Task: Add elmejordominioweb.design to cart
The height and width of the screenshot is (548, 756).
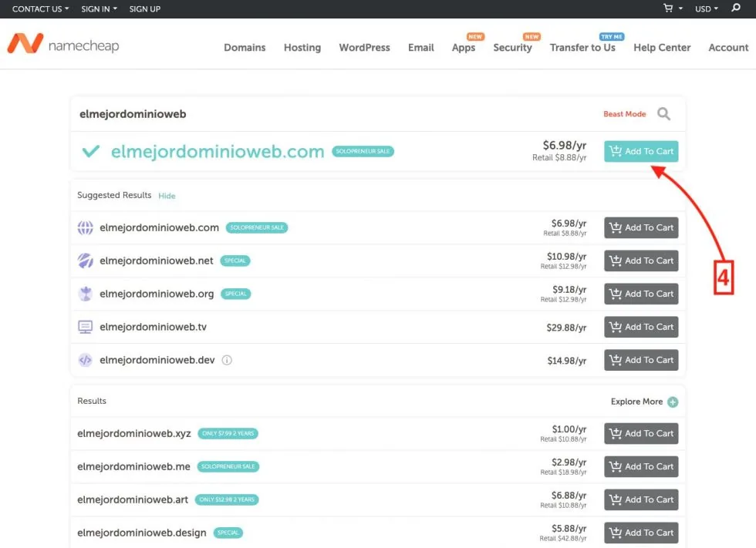Action: point(641,533)
